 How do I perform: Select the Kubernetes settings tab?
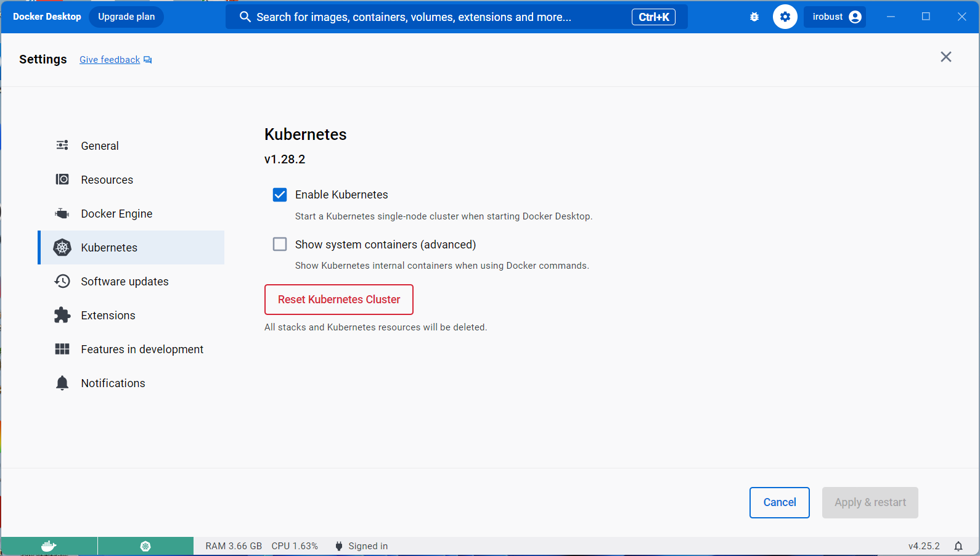(131, 248)
